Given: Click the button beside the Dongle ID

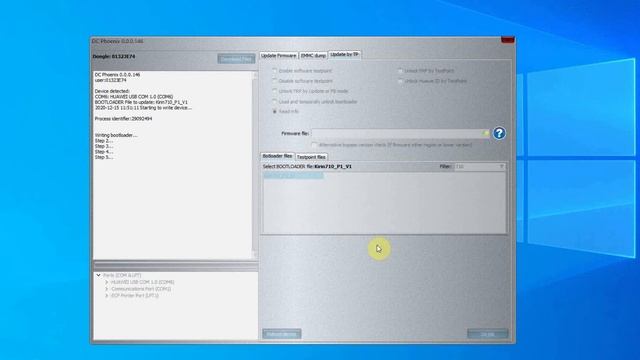Looking at the screenshot, I should [x=236, y=59].
